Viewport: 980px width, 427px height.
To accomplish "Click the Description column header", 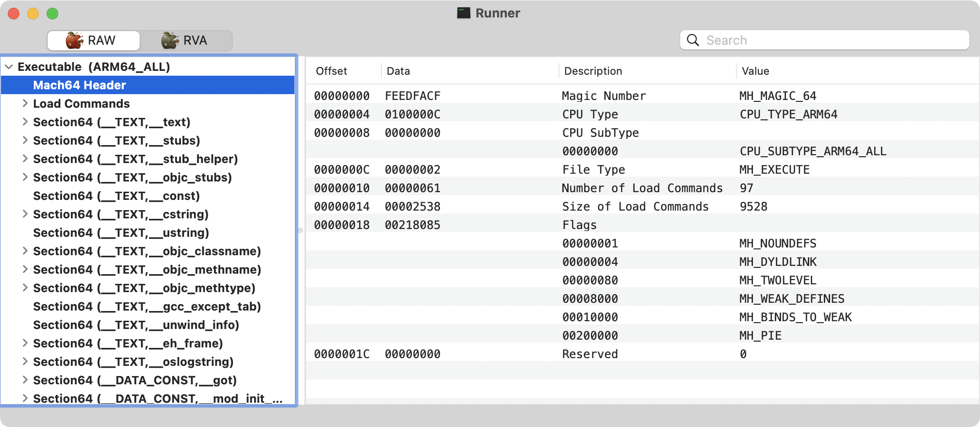I will point(593,71).
